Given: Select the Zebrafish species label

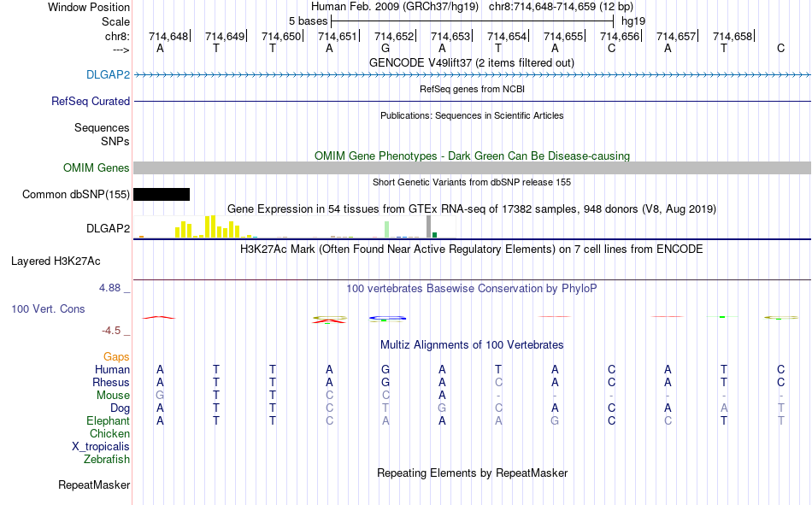Looking at the screenshot, I should pyautogui.click(x=107, y=460).
